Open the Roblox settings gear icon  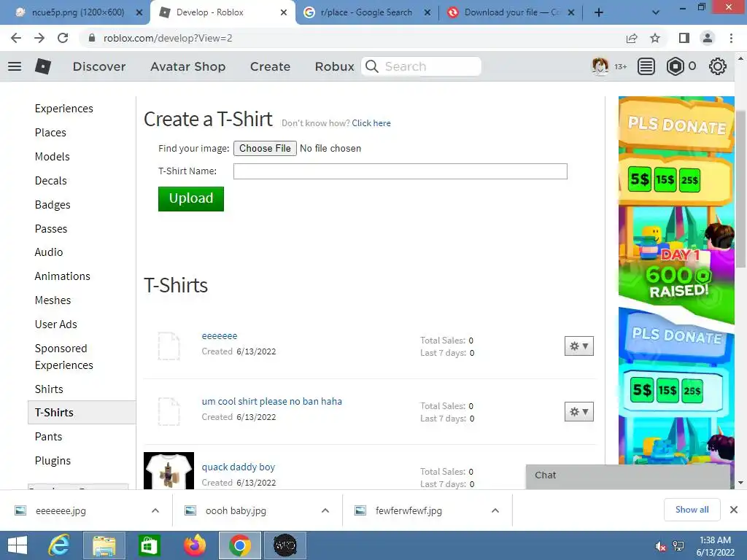718,66
